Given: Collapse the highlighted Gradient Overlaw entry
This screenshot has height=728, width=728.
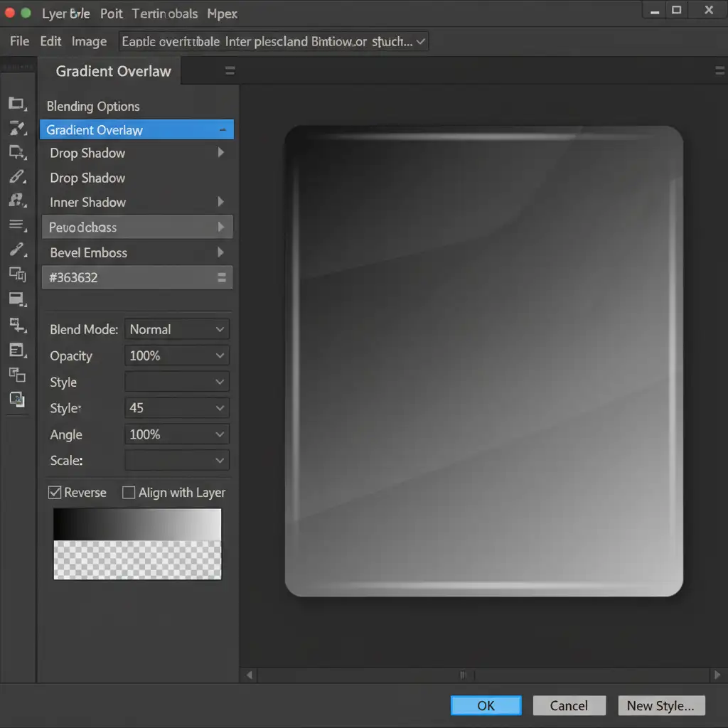Looking at the screenshot, I should coord(223,130).
